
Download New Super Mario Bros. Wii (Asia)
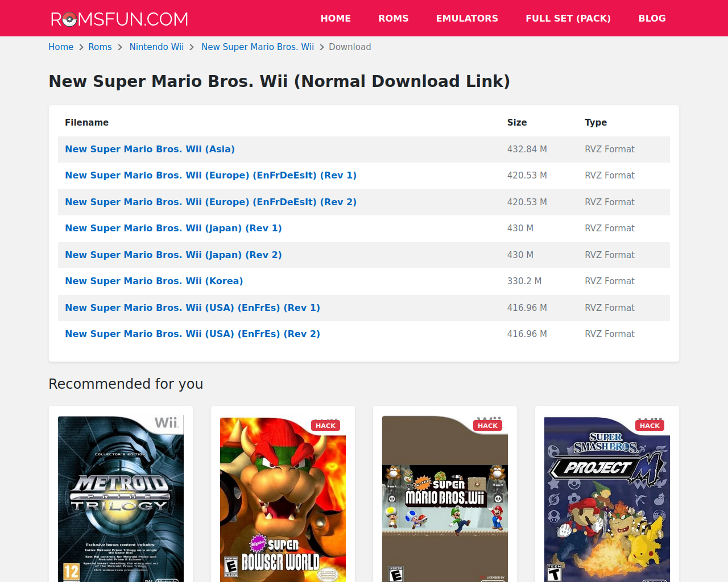coord(150,149)
